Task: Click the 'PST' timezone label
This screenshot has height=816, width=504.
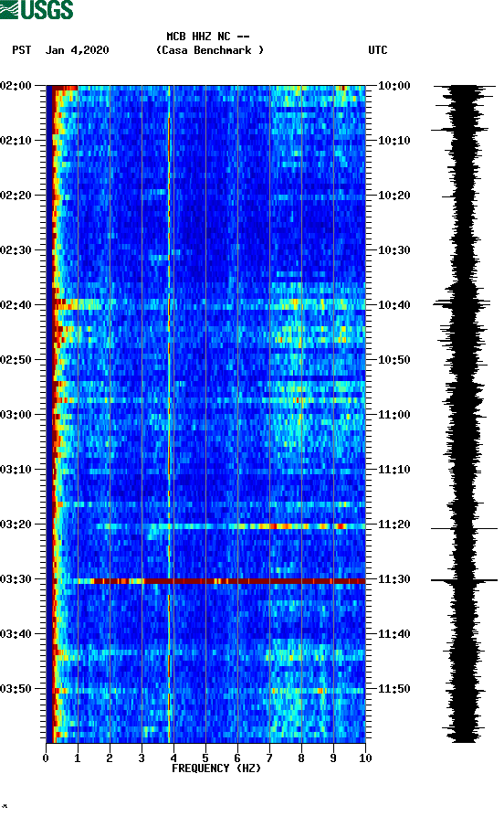Action: coord(21,50)
